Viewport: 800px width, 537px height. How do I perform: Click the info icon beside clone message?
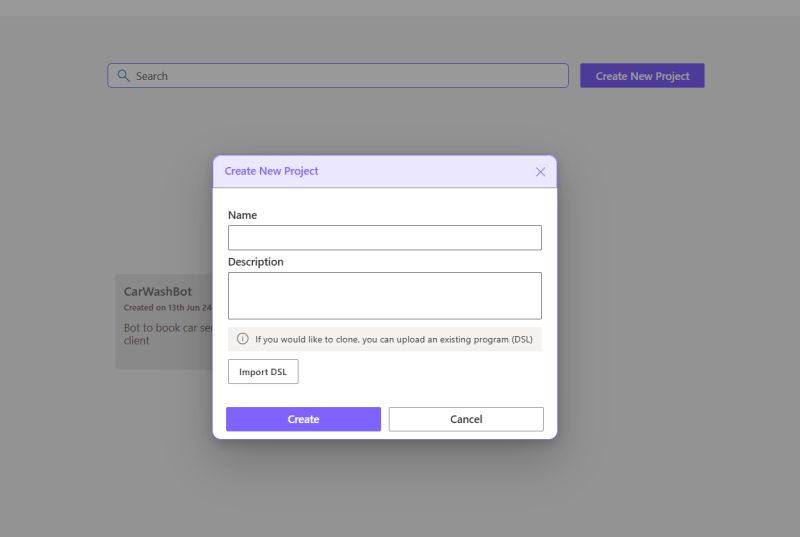tap(242, 339)
